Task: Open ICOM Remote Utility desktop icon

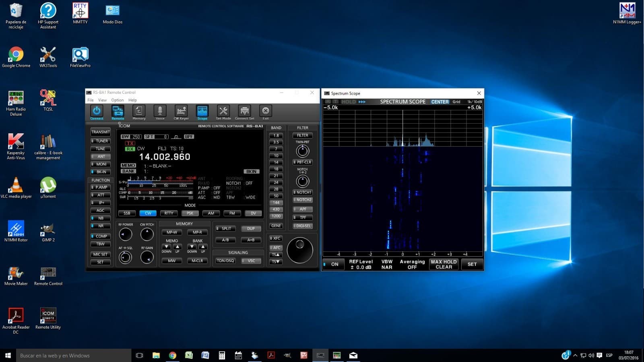Action: tap(48, 318)
